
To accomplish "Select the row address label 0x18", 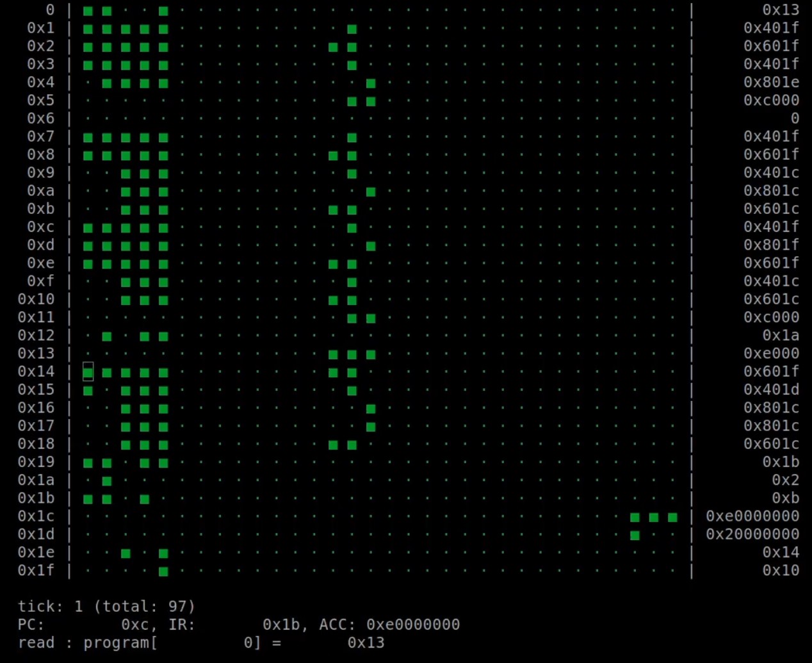I will (36, 444).
